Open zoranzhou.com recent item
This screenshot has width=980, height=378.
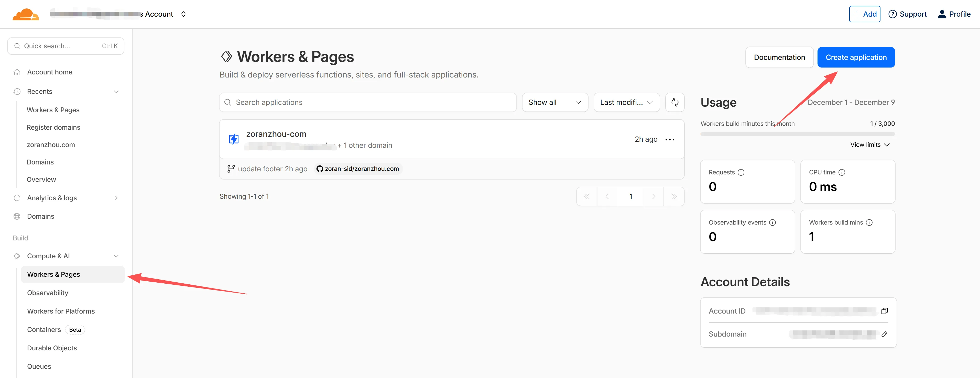click(x=51, y=145)
